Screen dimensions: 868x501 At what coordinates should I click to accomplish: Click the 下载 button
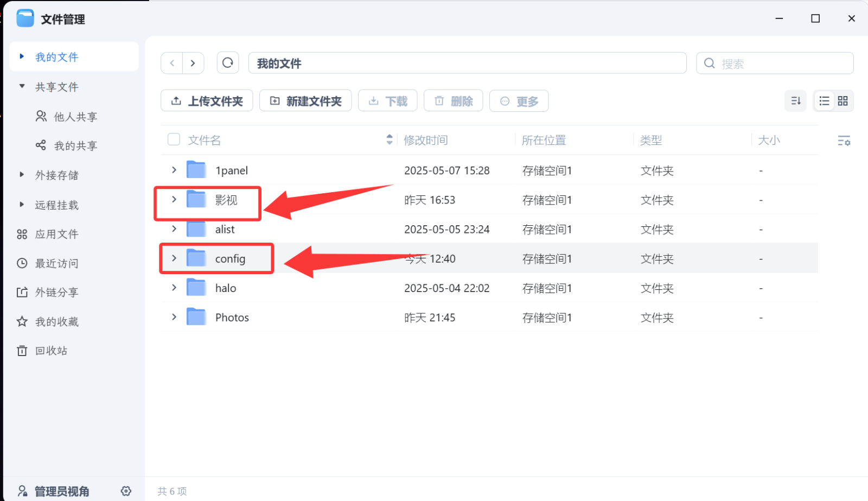click(x=387, y=100)
